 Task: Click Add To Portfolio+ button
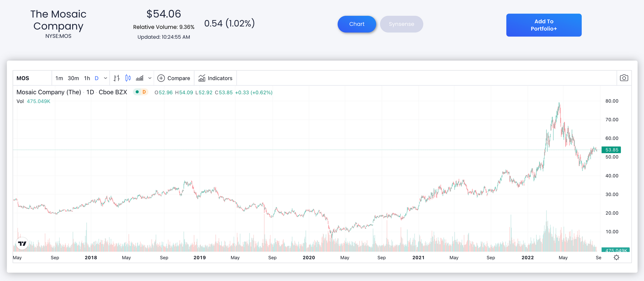pos(544,25)
